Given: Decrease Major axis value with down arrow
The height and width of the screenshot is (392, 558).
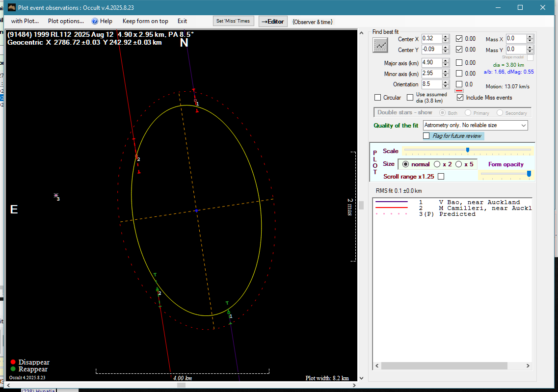Looking at the screenshot, I should pos(446,65).
